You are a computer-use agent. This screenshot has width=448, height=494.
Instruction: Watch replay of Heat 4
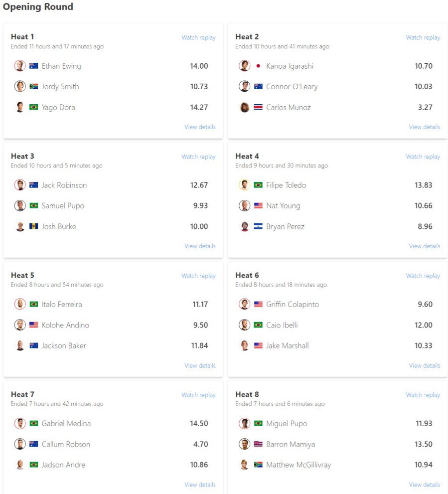point(423,157)
